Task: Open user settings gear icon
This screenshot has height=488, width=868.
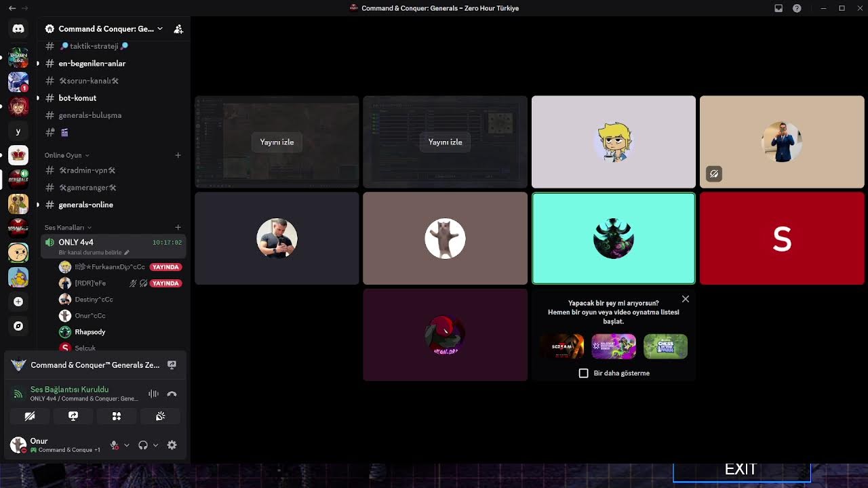Action: coord(172,445)
